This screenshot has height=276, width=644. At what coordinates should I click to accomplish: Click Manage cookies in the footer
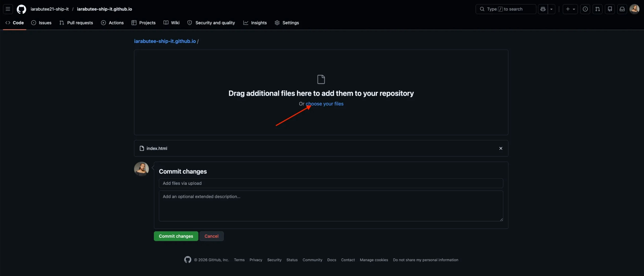click(x=374, y=260)
